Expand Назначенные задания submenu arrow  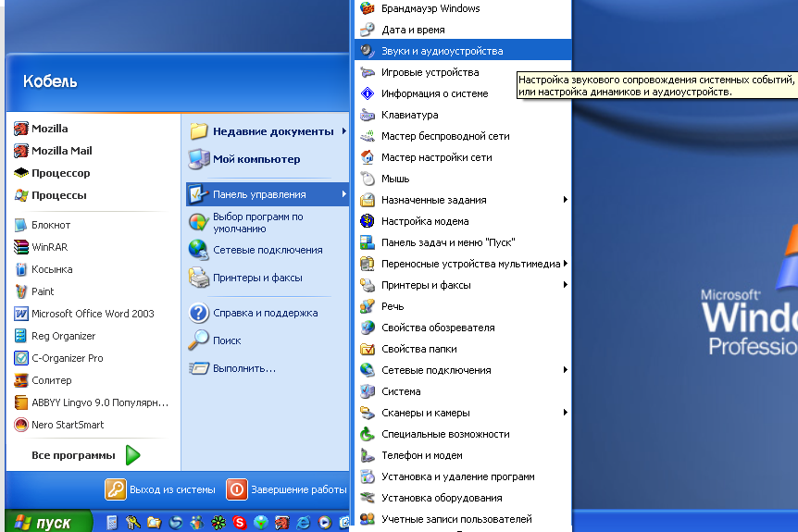[x=565, y=200]
